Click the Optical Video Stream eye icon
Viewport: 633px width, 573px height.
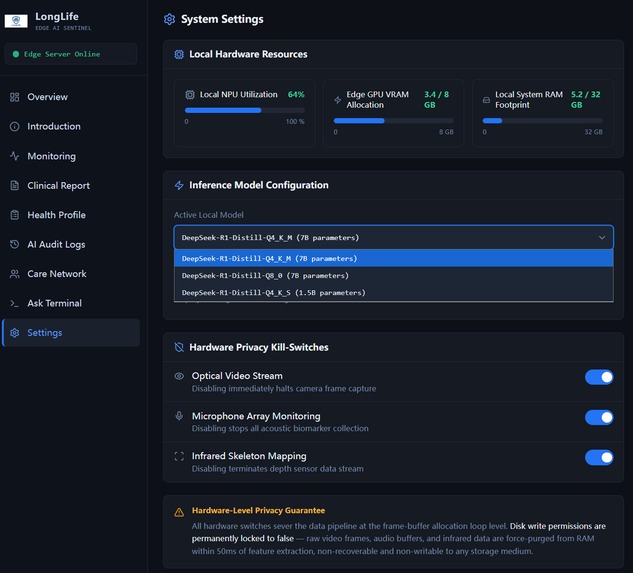[179, 376]
